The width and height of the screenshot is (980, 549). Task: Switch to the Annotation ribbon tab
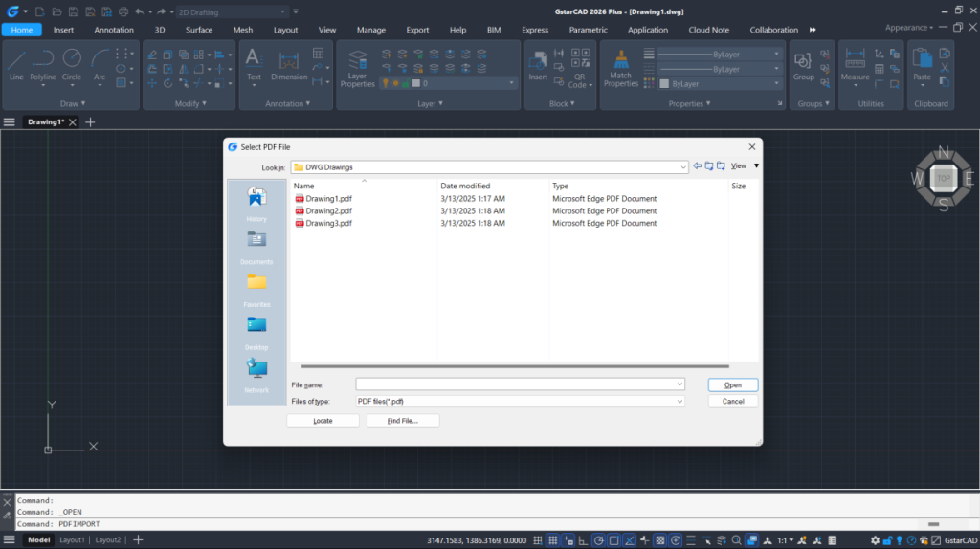coord(114,30)
